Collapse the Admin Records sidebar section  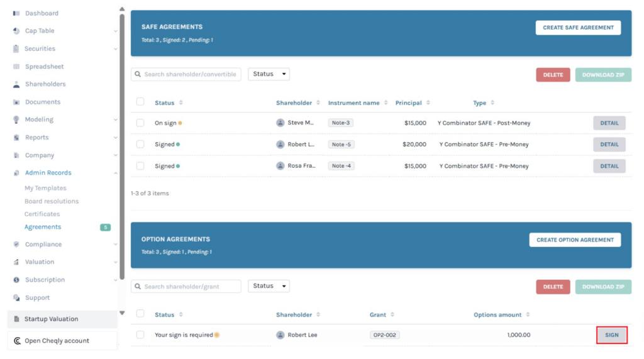click(x=115, y=173)
